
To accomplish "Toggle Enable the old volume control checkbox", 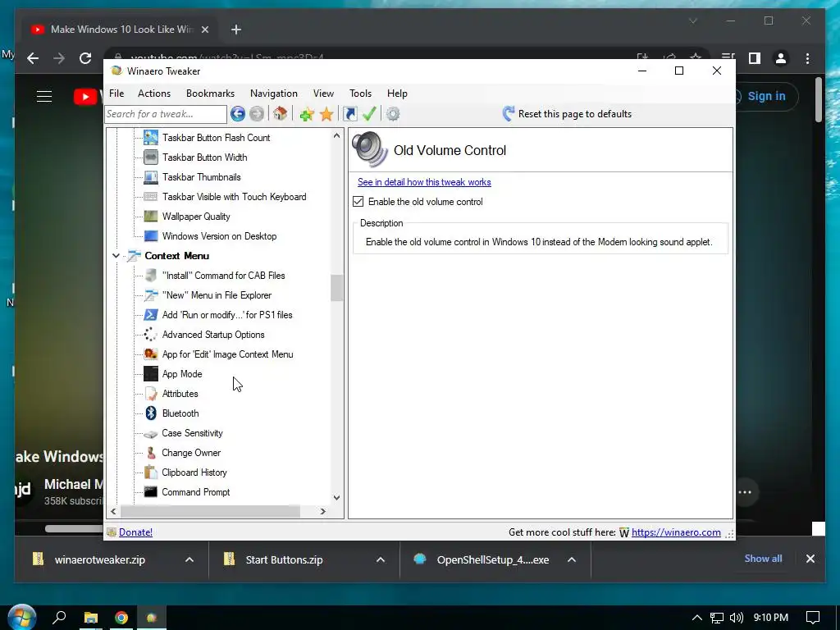I will pyautogui.click(x=358, y=202).
